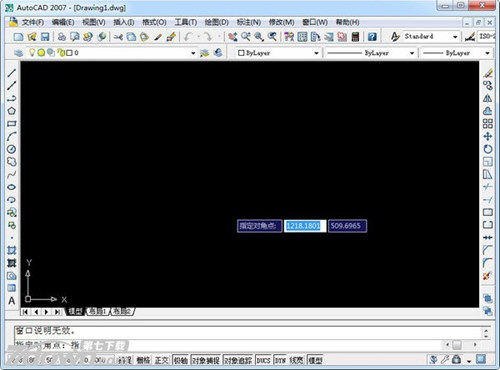Toggle 对象捕捉 object snap
This screenshot has height=370, width=500.
click(206, 360)
